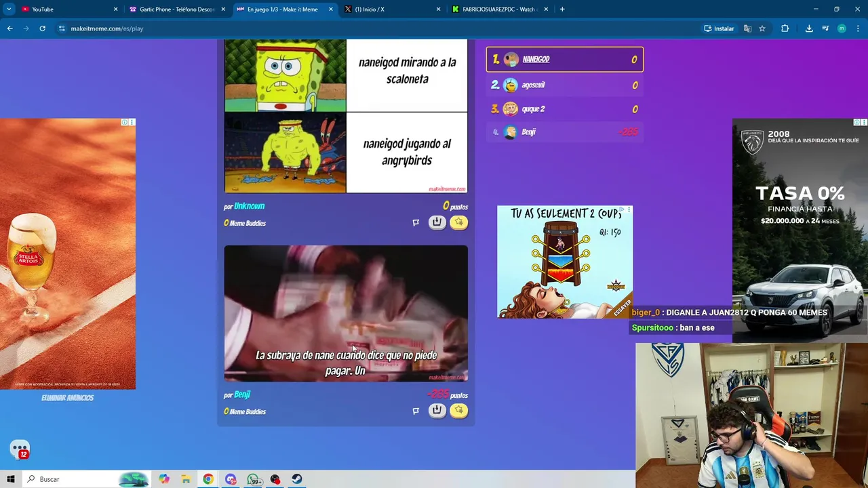
Task: Switch to Chrome in the taskbar
Action: click(x=208, y=479)
